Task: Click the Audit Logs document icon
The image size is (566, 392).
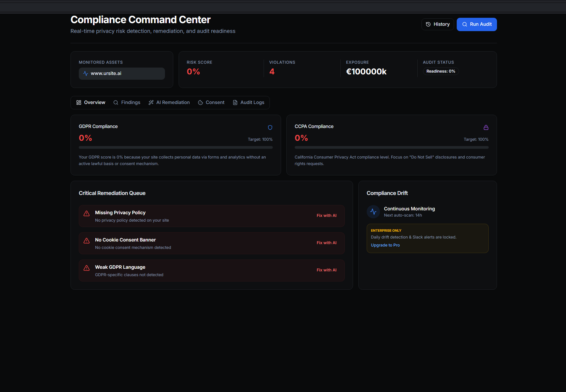Action: tap(235, 103)
